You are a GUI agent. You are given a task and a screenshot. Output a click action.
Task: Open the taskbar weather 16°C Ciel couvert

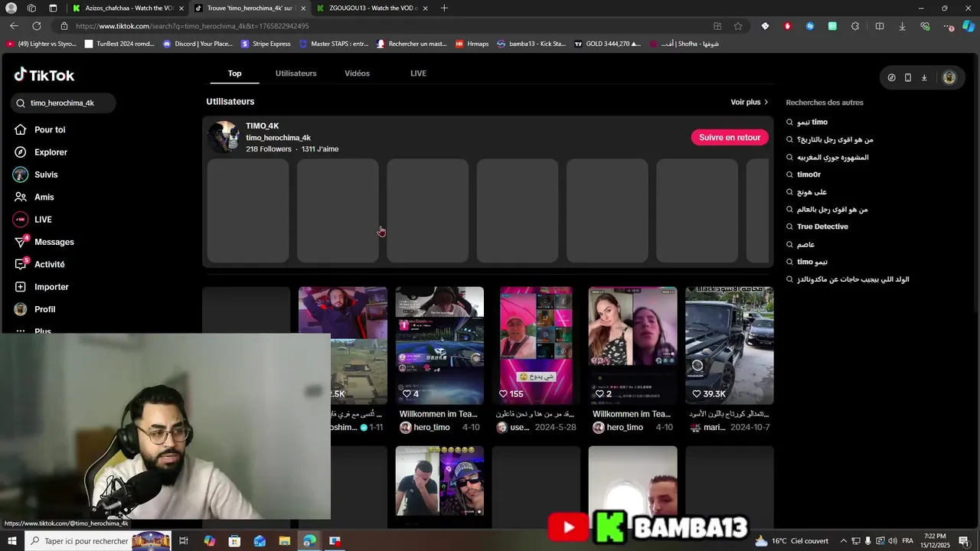pyautogui.click(x=792, y=541)
